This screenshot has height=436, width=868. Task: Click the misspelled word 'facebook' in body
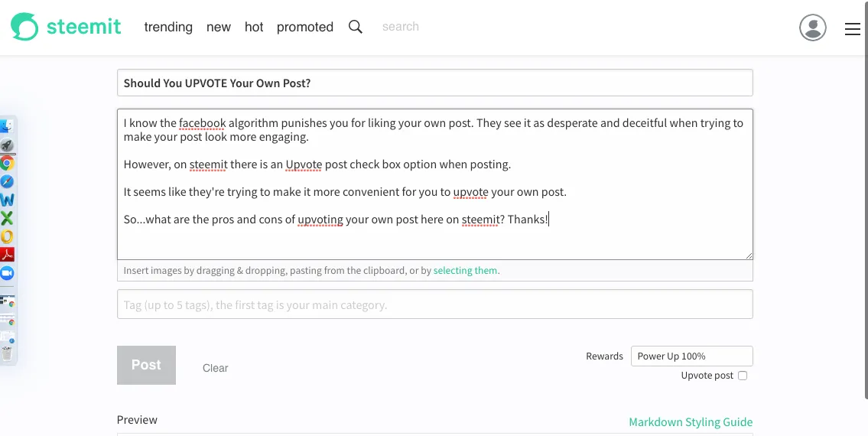[x=202, y=123]
